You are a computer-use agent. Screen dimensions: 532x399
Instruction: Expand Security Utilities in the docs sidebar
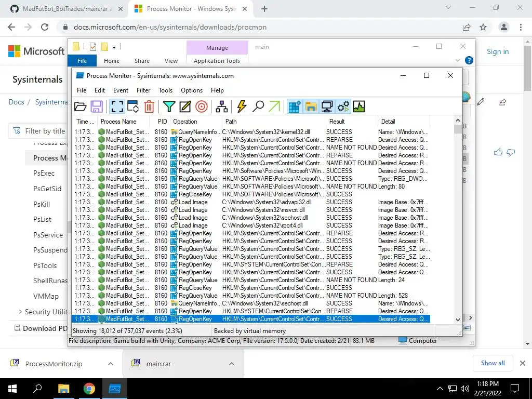(20, 312)
